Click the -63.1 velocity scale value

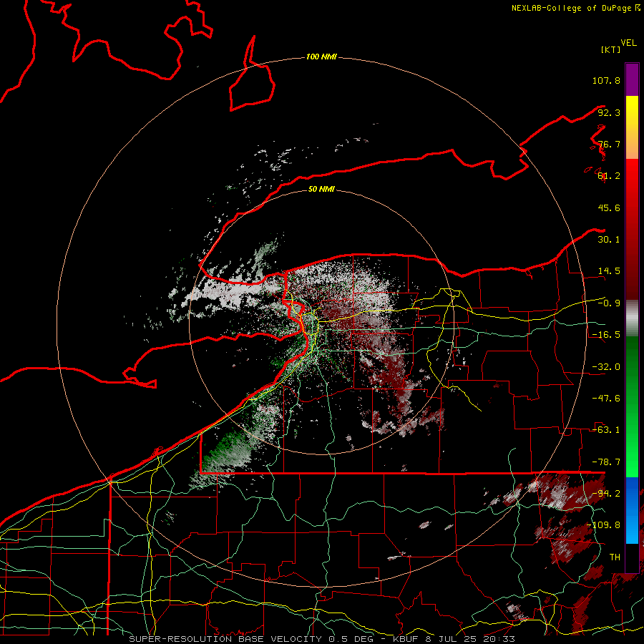tap(606, 430)
